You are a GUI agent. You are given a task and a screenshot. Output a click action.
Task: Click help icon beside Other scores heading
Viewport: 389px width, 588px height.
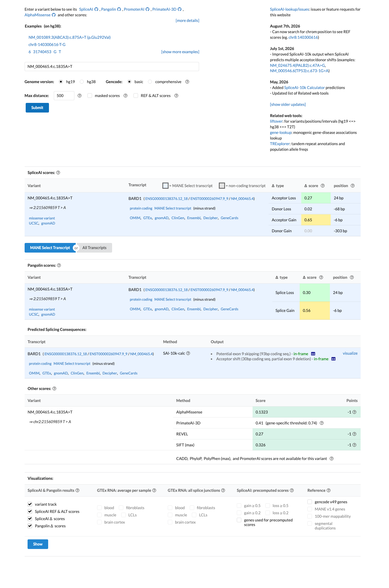pos(54,389)
